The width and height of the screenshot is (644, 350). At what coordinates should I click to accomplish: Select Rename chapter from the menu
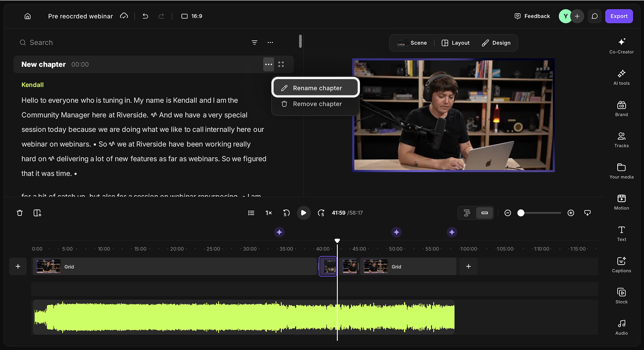pos(315,88)
